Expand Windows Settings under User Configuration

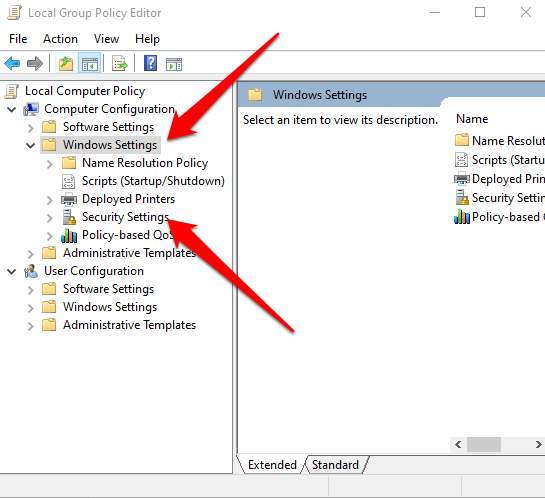pyautogui.click(x=31, y=308)
